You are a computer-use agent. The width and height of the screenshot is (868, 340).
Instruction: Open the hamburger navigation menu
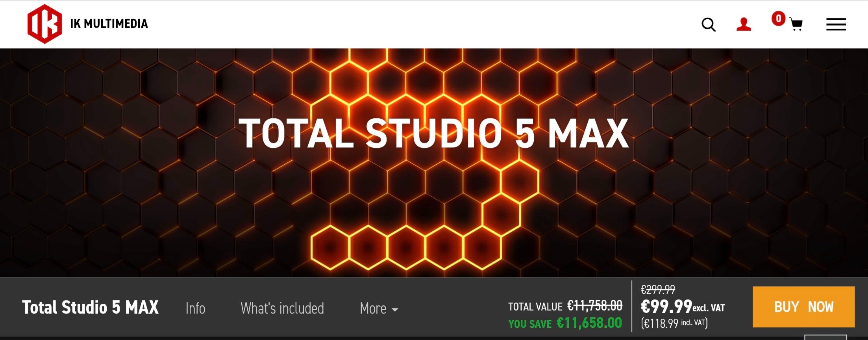coord(836,24)
